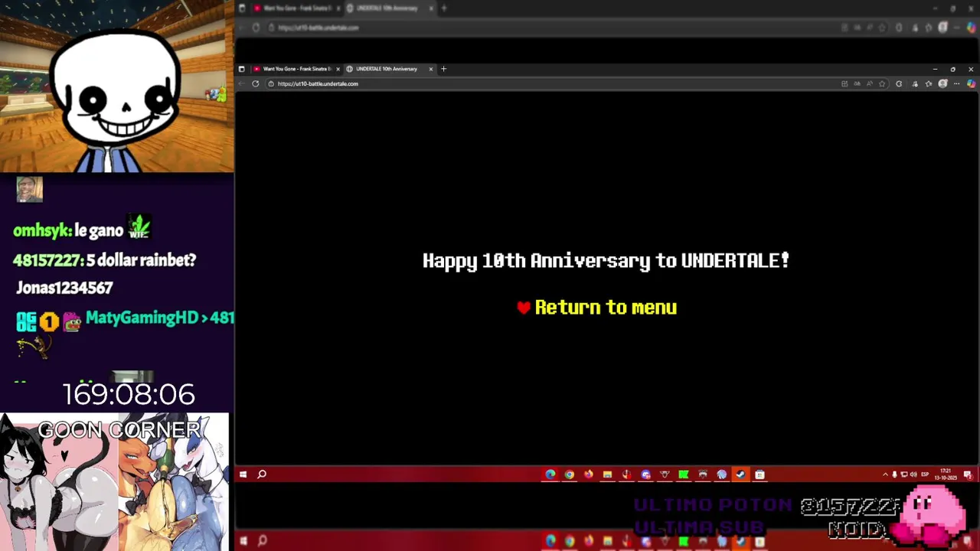Open the Settings and more ellipsis menu
This screenshot has width=980, height=551.
957,83
